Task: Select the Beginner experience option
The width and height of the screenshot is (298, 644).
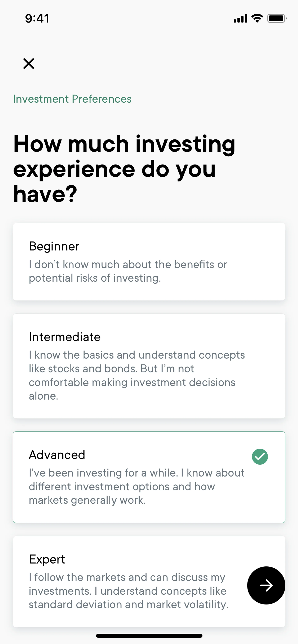Action: (149, 261)
